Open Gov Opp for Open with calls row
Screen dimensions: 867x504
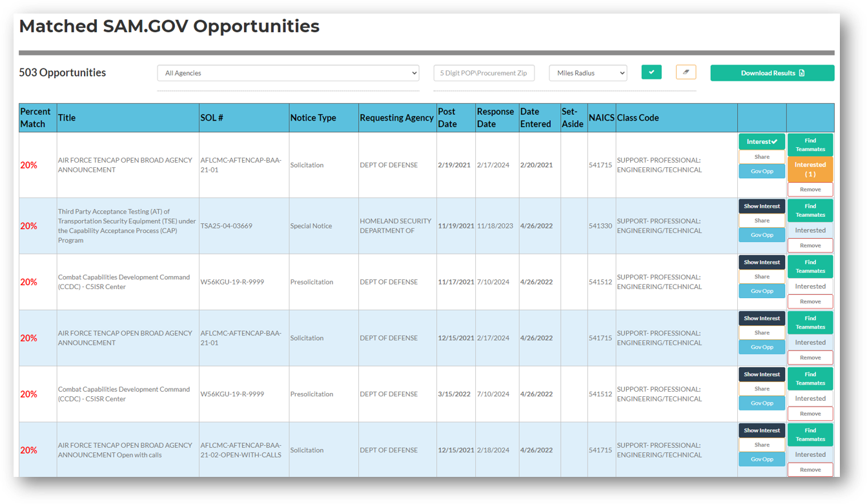tap(762, 459)
